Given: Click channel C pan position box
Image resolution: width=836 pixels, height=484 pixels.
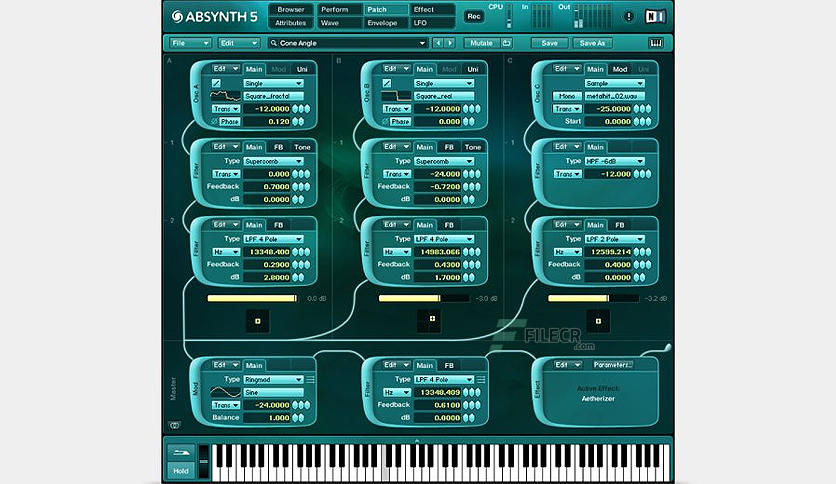Looking at the screenshot, I should click(x=598, y=321).
